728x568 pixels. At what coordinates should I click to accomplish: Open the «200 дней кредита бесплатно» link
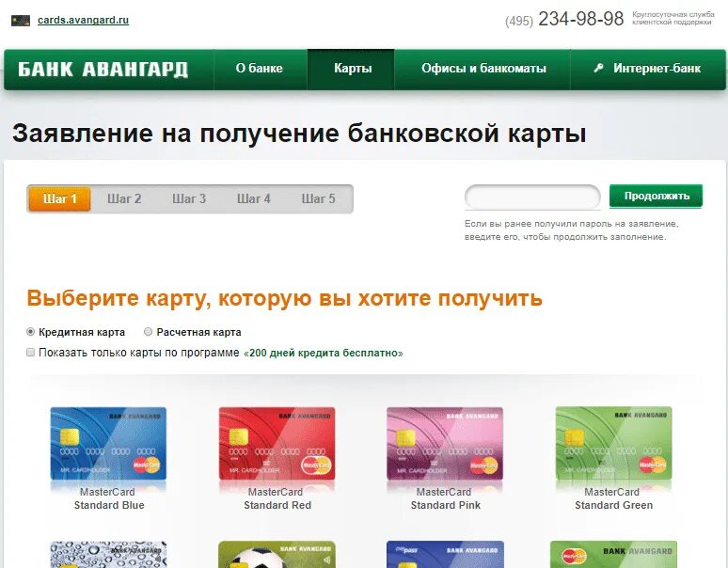coord(324,353)
